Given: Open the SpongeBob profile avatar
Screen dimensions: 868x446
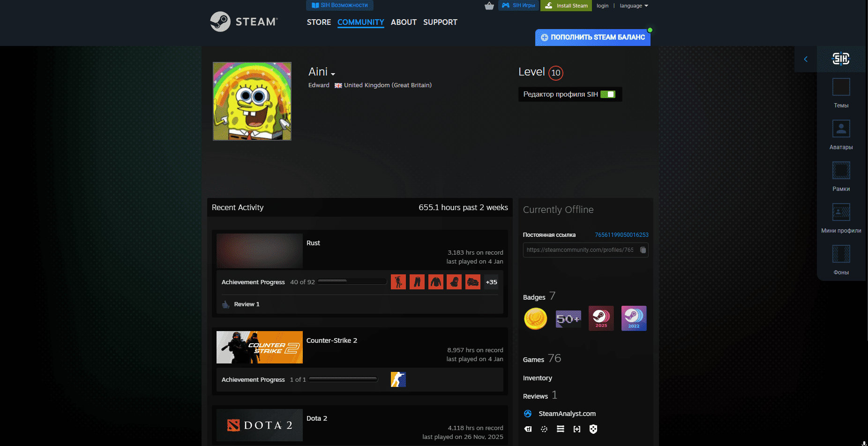Looking at the screenshot, I should coord(252,101).
